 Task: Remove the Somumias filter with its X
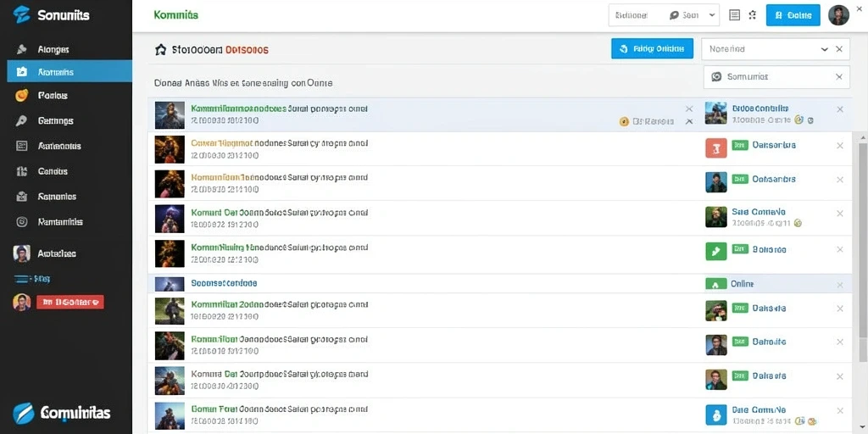pos(839,77)
